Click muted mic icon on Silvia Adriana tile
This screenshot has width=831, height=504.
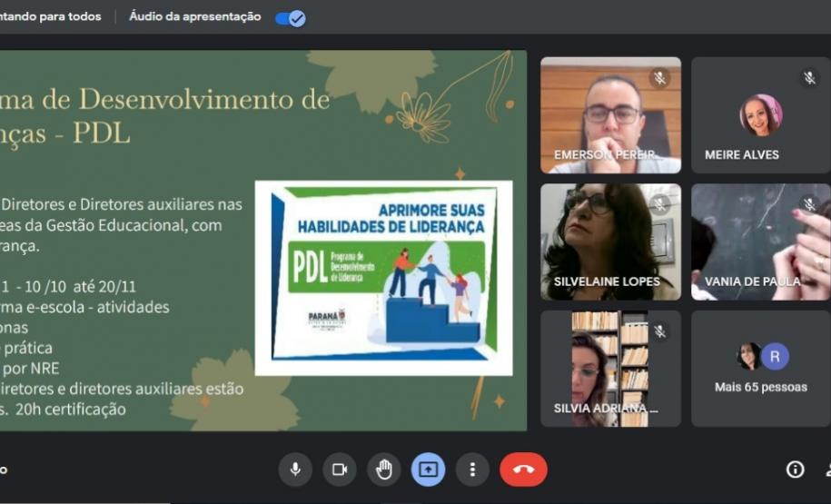[x=659, y=332]
